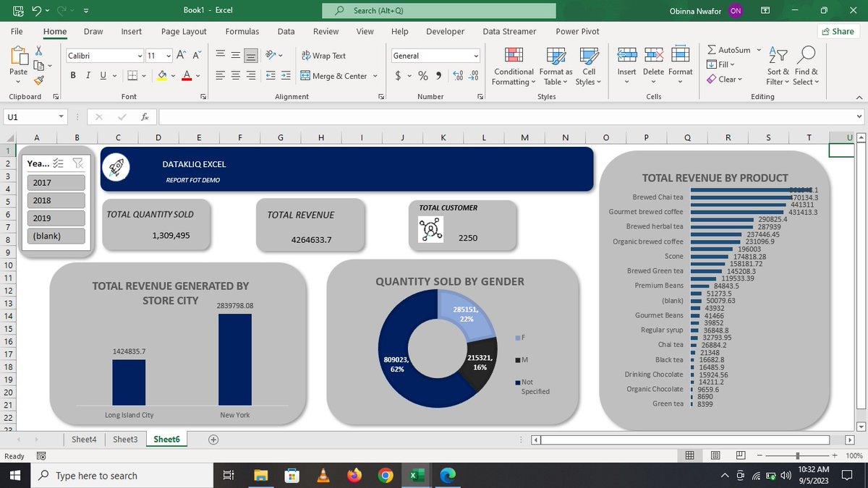868x488 pixels.
Task: Toggle the 2019 slicer item
Action: [56, 218]
